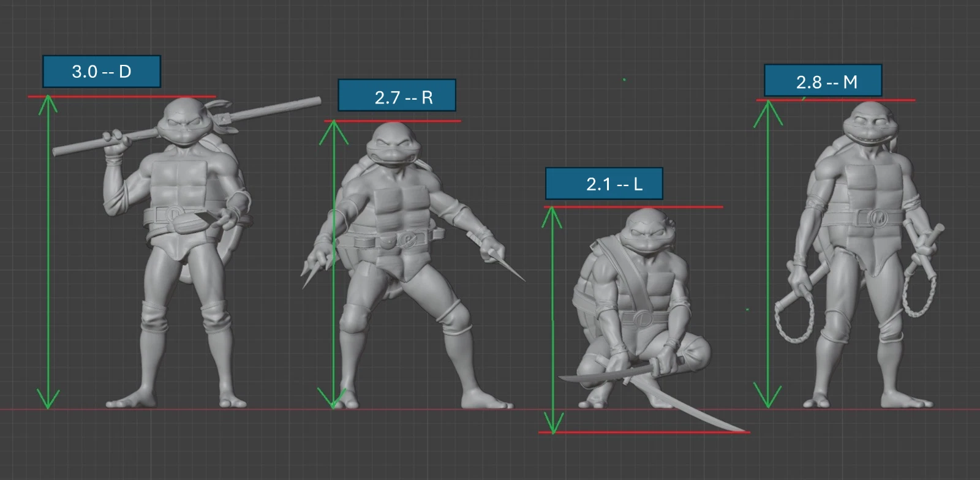Click the "2.1 -- L" height label
Screen dimensions: 980x480
[x=604, y=184]
